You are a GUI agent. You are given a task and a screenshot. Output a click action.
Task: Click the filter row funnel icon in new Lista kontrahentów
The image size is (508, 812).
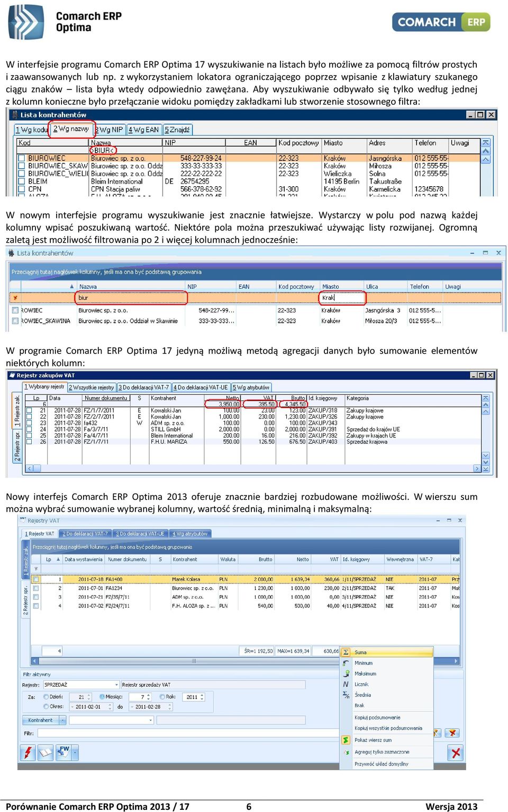15,298
